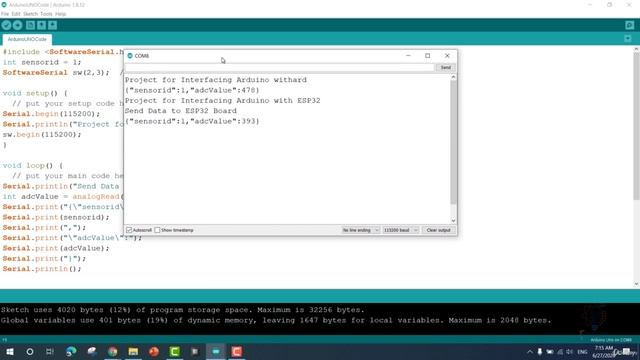The image size is (640, 360).
Task: Click the ENG language indicator
Action: (x=582, y=352)
